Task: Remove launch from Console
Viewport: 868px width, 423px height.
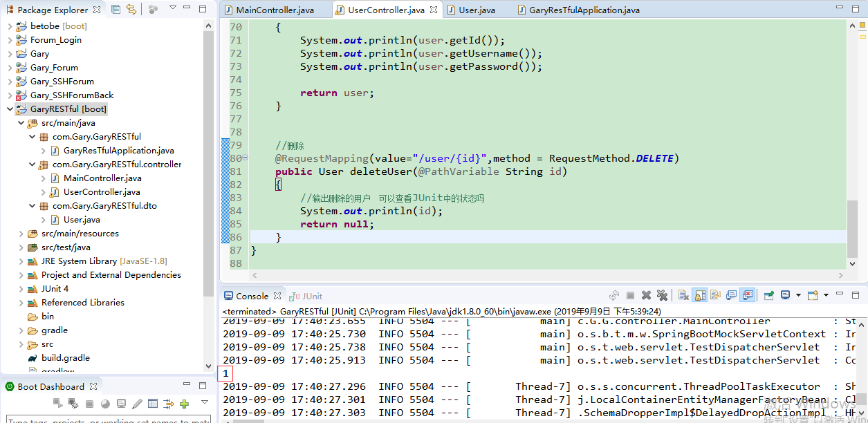Action: tap(646, 296)
